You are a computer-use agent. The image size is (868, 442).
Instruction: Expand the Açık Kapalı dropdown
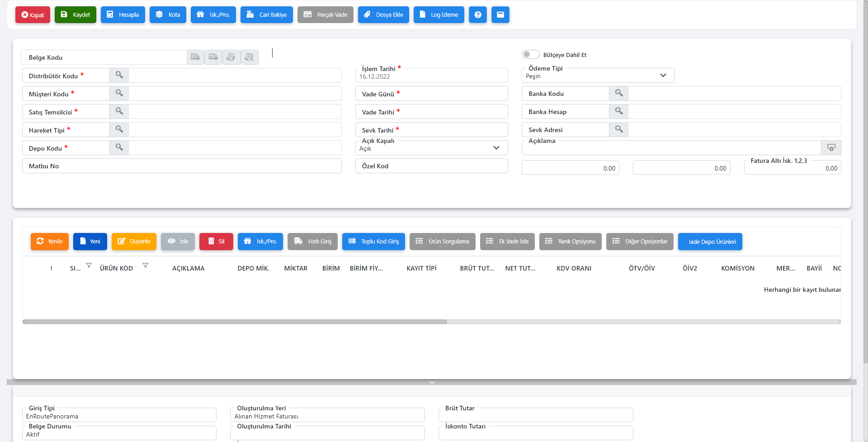[x=496, y=148]
